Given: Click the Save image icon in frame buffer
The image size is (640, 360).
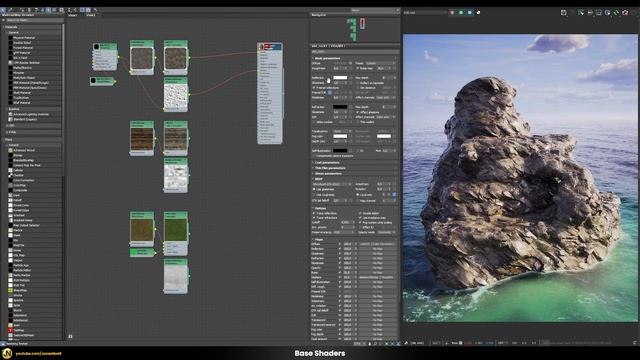Looking at the screenshot, I should click(x=564, y=13).
